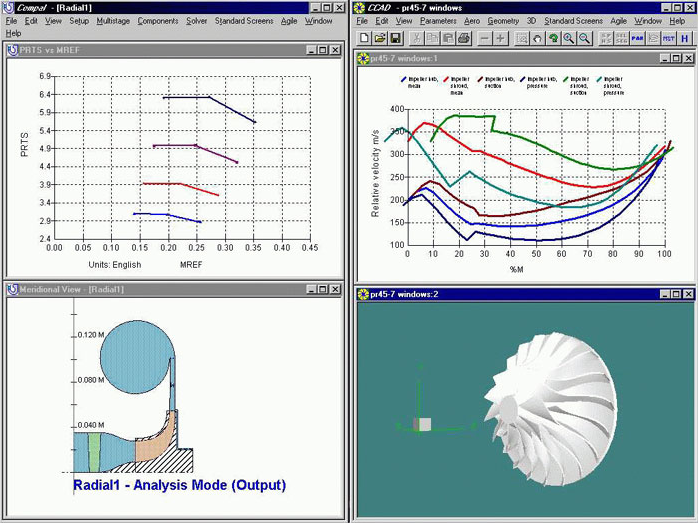Click the blue H toolbar button
The image size is (698, 523).
685,38
